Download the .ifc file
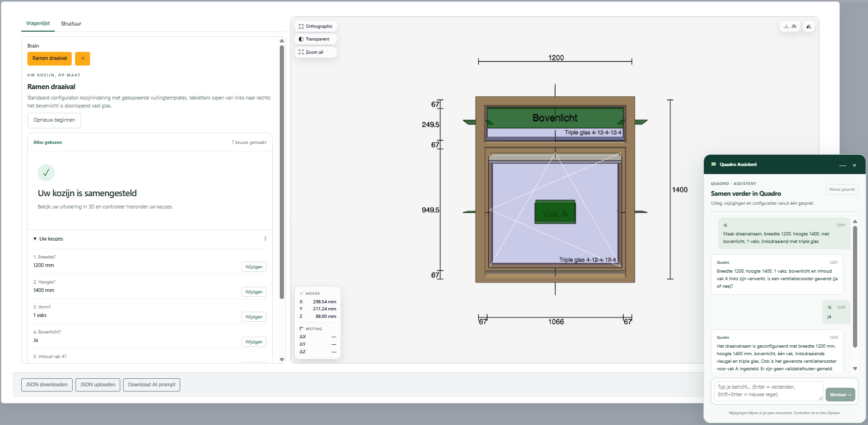The height and width of the screenshot is (425, 868). click(790, 26)
